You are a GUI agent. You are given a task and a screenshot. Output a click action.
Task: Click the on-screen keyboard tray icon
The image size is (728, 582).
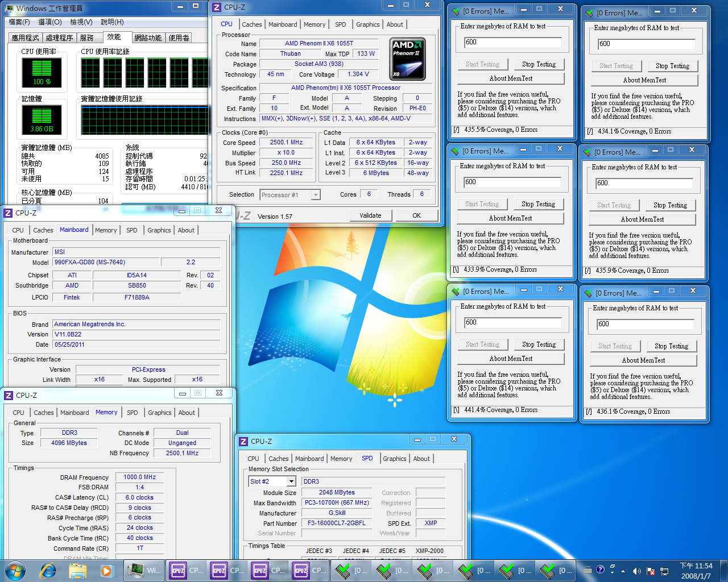coord(588,570)
